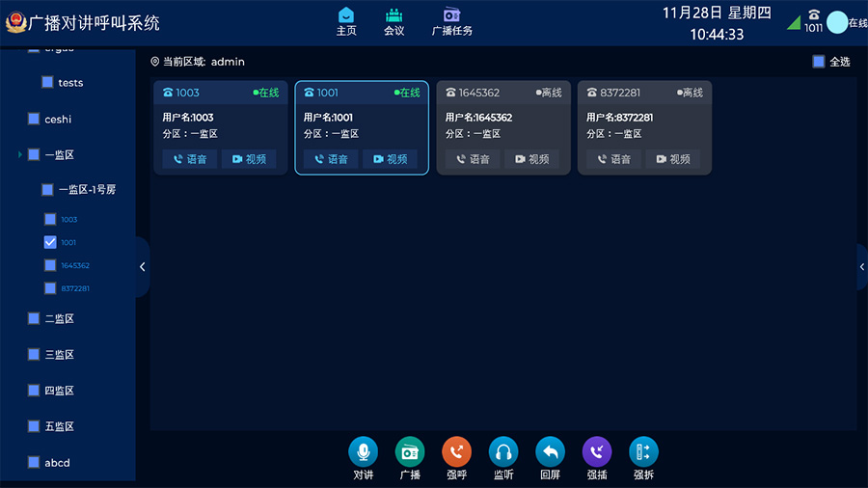
Task: Expand the right side panel arrow
Action: [862, 267]
